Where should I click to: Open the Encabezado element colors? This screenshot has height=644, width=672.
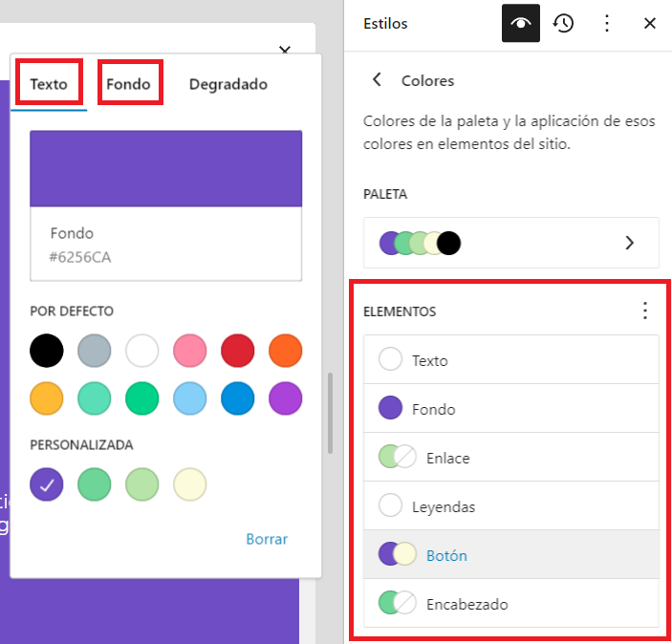[x=511, y=604]
